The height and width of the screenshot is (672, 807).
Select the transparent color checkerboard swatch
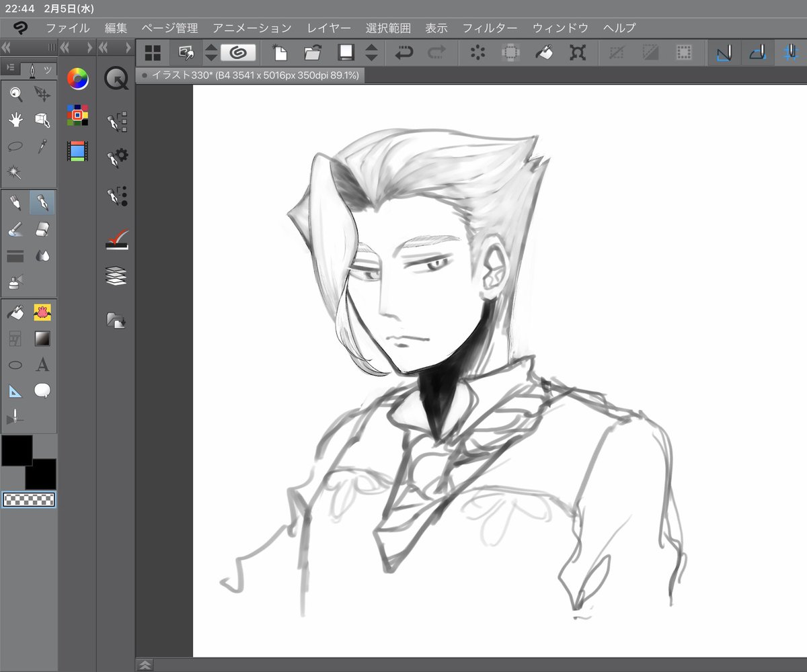point(29,499)
